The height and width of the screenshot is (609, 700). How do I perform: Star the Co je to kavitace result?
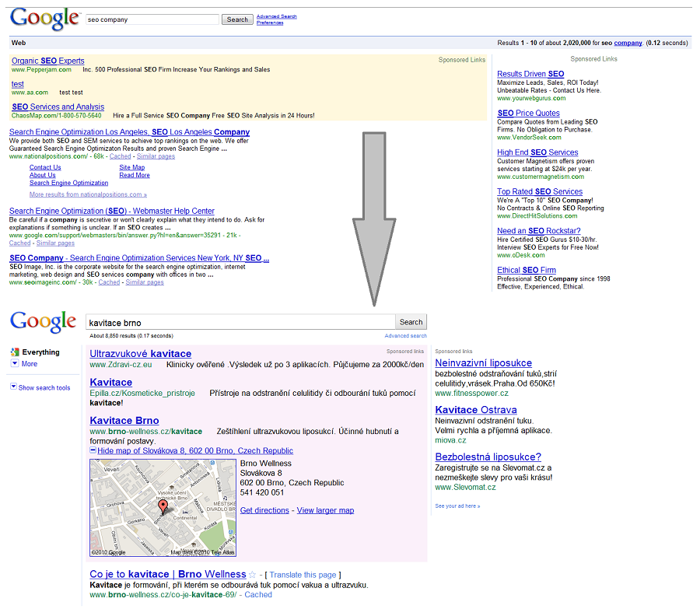tap(252, 575)
